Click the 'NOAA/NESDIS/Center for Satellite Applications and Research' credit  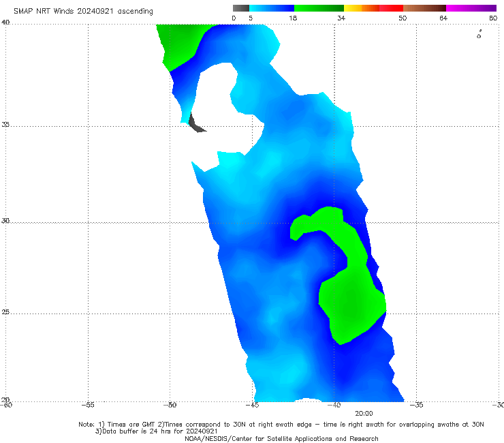tap(281, 438)
